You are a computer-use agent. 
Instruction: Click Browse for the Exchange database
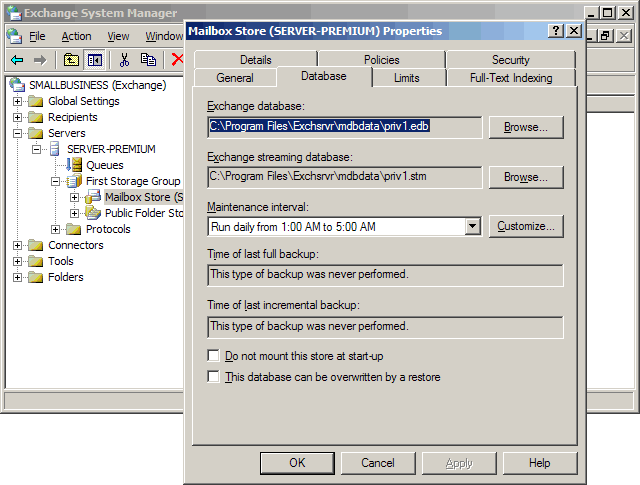tap(526, 127)
